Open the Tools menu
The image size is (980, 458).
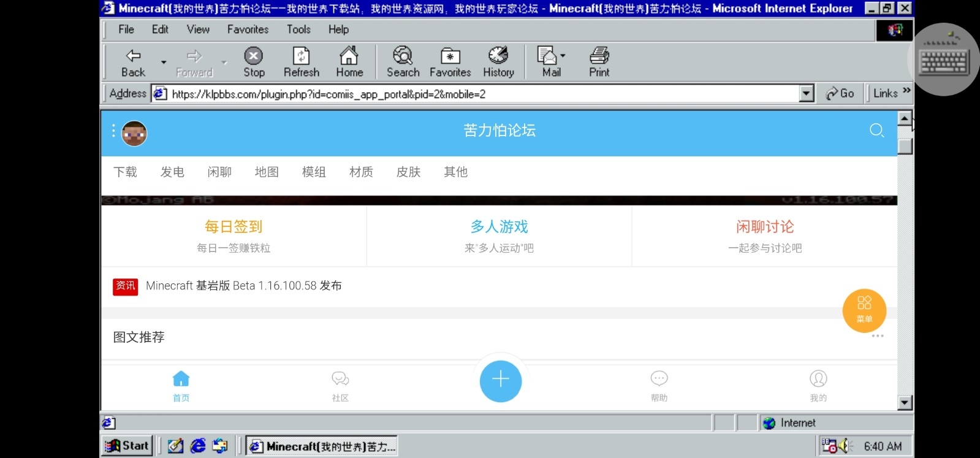[x=298, y=29]
